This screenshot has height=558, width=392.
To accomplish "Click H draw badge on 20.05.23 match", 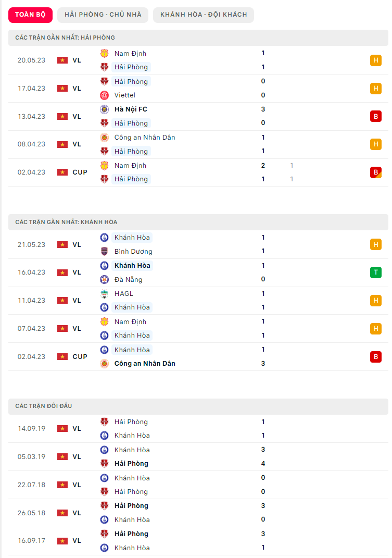I will (376, 60).
